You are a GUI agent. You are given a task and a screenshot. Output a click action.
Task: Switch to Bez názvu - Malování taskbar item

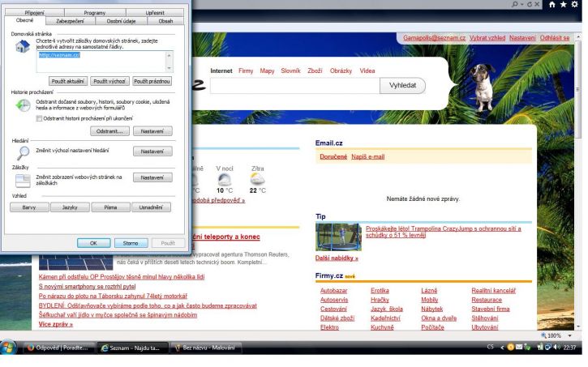click(x=205, y=348)
